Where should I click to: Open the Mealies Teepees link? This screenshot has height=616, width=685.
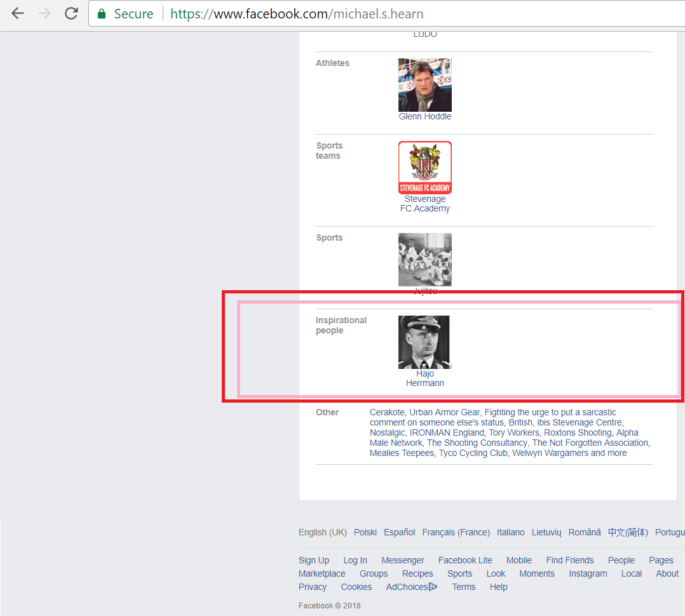(x=402, y=453)
